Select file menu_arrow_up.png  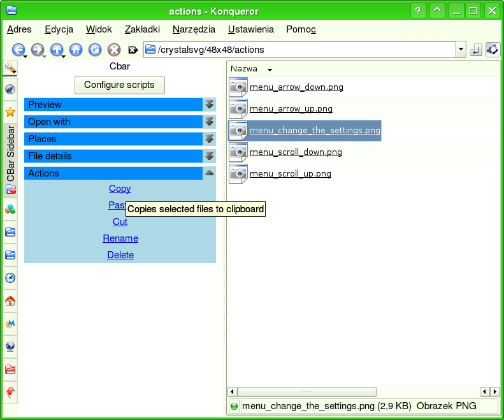pyautogui.click(x=291, y=109)
